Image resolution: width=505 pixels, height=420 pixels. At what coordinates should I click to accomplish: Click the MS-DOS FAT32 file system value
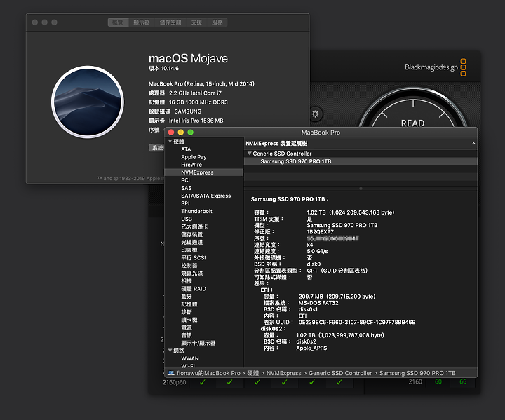(x=318, y=303)
